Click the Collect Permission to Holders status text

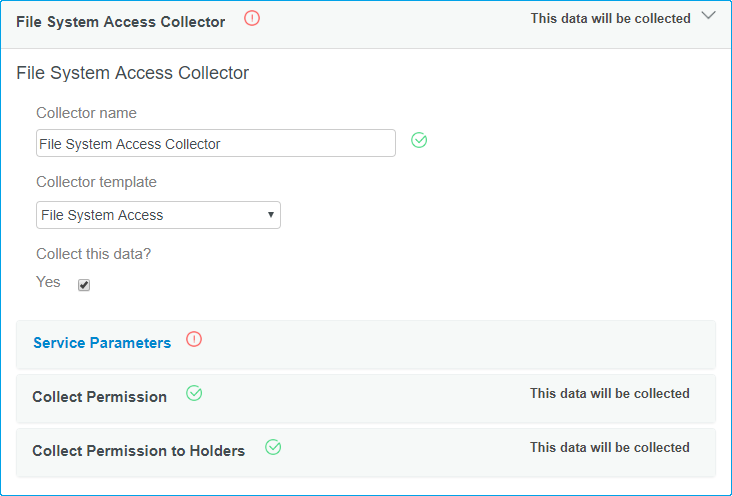pos(609,448)
